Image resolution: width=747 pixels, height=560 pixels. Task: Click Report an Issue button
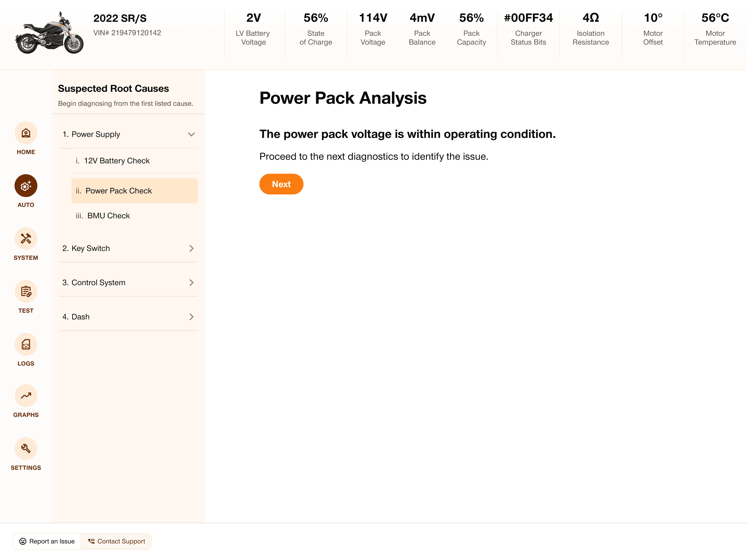click(47, 541)
